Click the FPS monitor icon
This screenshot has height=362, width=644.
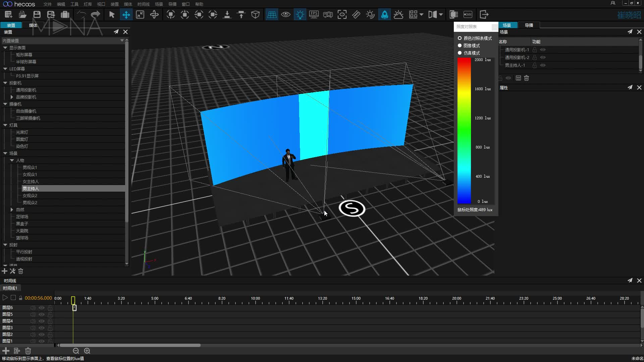point(314,14)
